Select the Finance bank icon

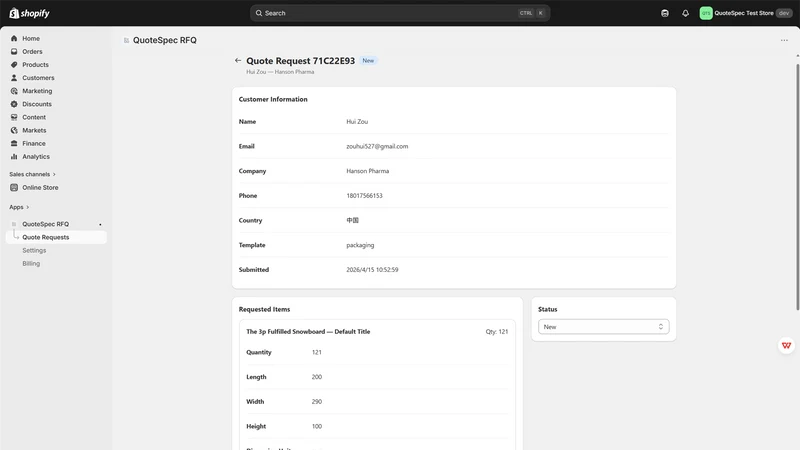[x=14, y=143]
